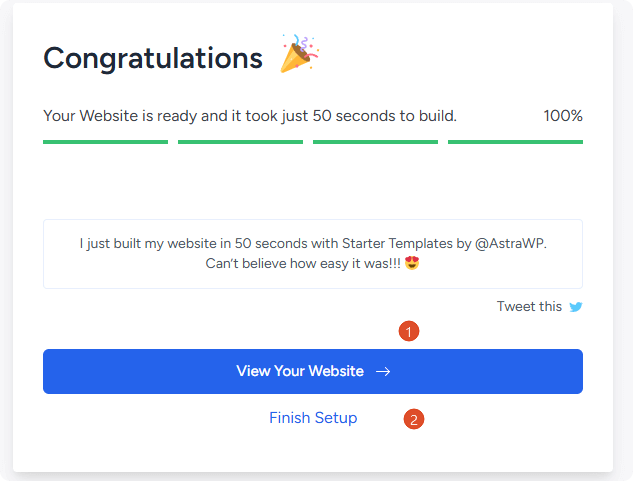Click "Can't believe how easy it was" line

[x=300, y=265]
